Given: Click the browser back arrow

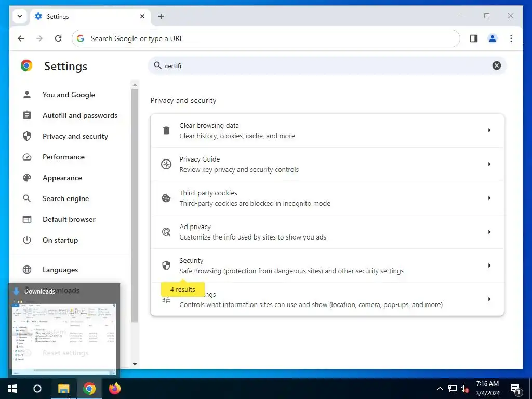Looking at the screenshot, I should pos(21,38).
